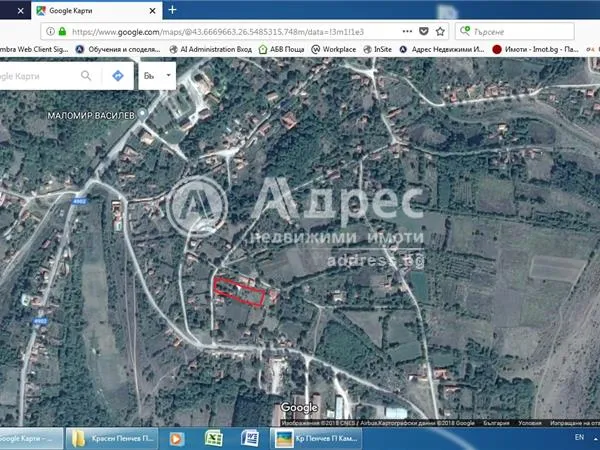The width and height of the screenshot is (600, 450).
Task: Open the media player taskbar icon
Action: (x=176, y=439)
